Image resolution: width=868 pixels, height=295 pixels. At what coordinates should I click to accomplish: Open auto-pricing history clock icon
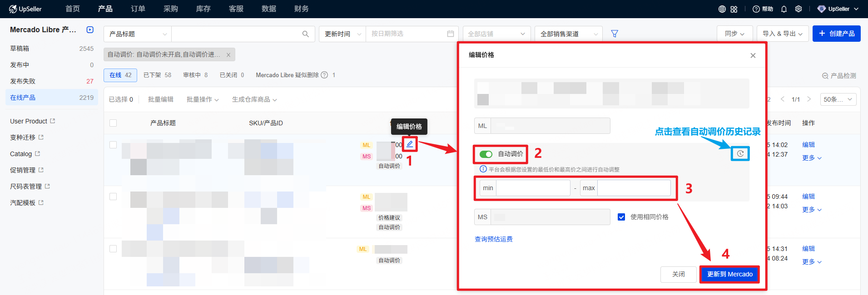(x=740, y=154)
